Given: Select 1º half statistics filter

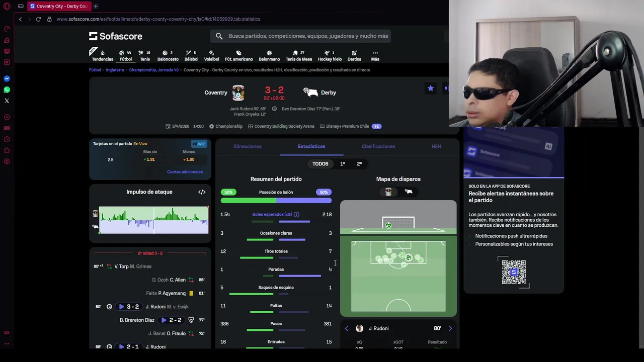Looking at the screenshot, I should 343,164.
